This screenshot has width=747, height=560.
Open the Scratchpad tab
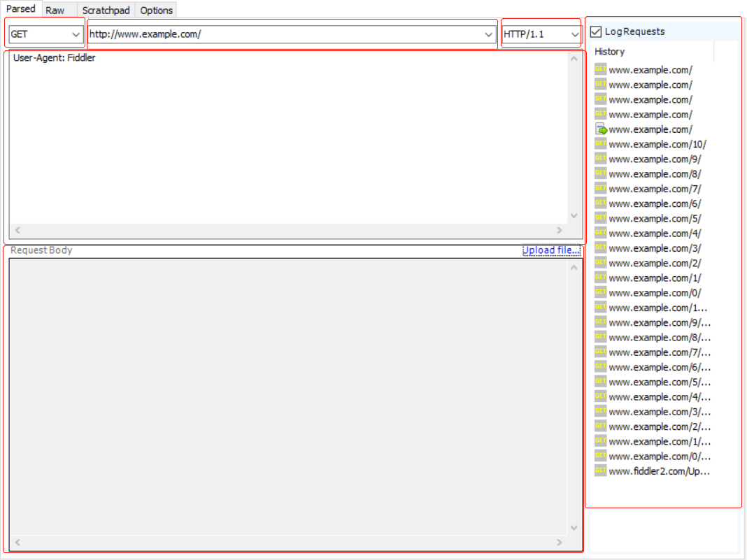pos(106,10)
